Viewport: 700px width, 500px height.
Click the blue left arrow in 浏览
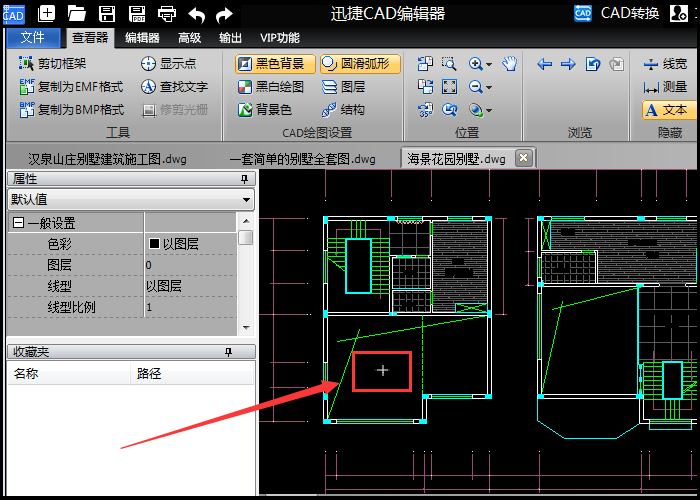(544, 64)
